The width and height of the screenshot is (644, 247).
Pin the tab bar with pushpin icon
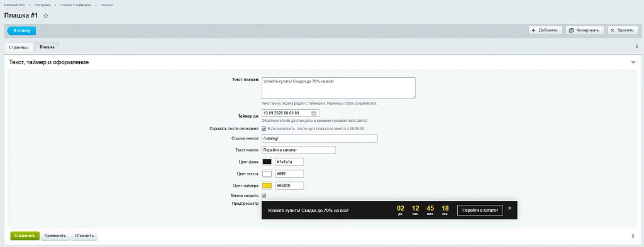[x=636, y=47]
